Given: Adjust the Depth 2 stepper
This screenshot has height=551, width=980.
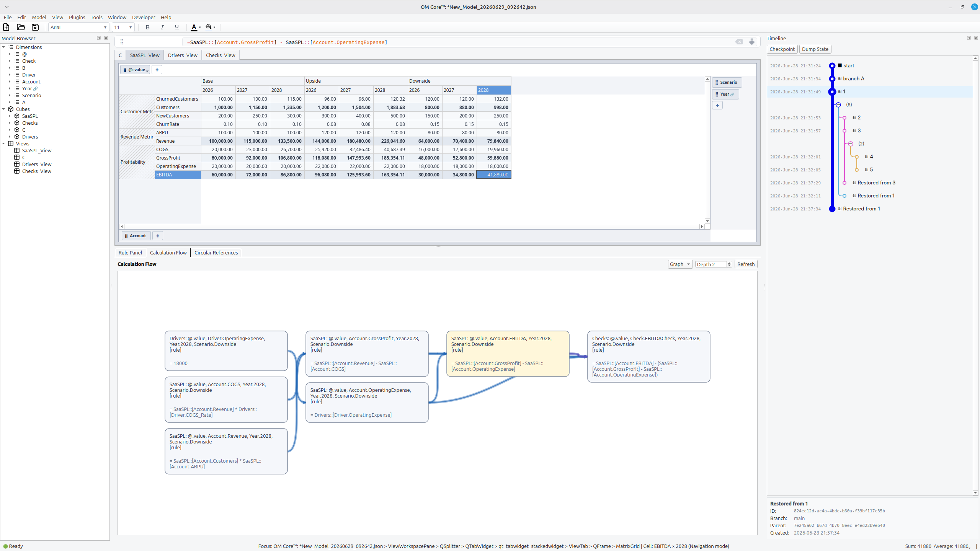Looking at the screenshot, I should pos(729,264).
